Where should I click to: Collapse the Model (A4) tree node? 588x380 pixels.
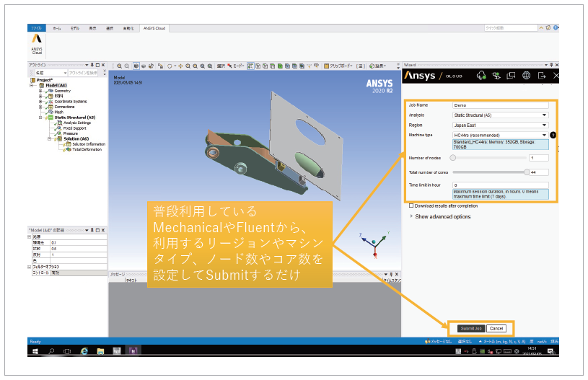(x=32, y=85)
